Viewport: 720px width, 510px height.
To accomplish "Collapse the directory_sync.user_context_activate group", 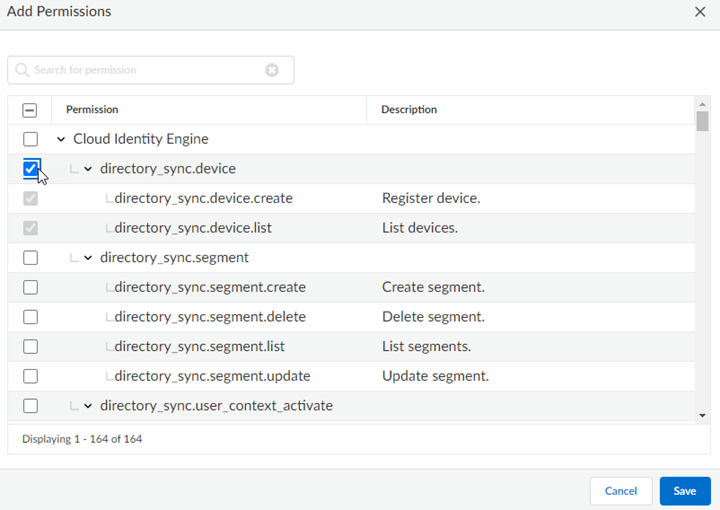I will click(88, 406).
